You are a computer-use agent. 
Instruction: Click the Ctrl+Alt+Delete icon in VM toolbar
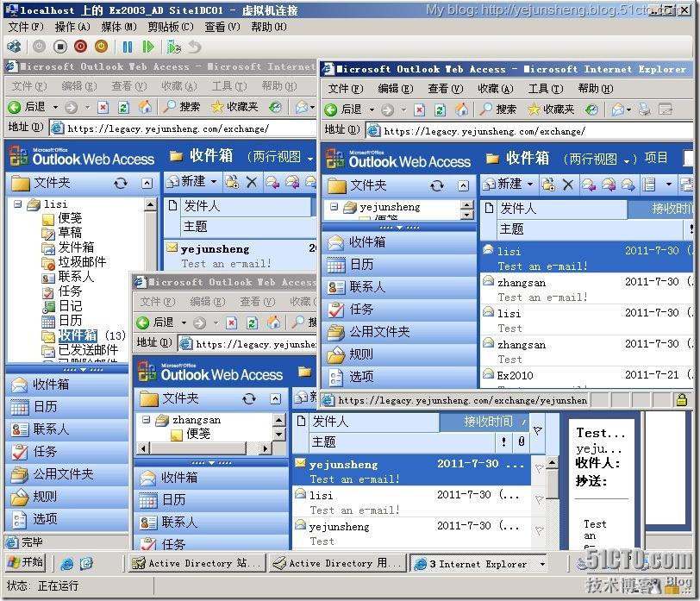click(x=15, y=47)
